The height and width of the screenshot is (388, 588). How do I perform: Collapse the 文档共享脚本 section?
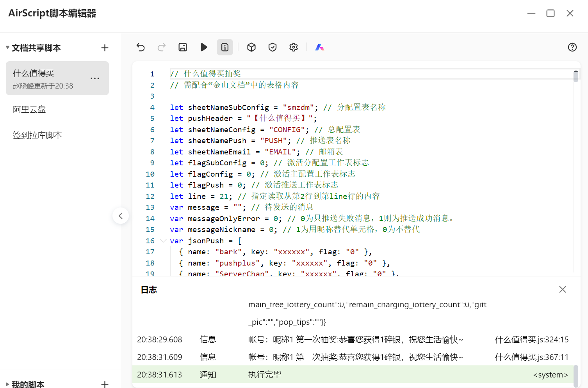tap(7, 48)
